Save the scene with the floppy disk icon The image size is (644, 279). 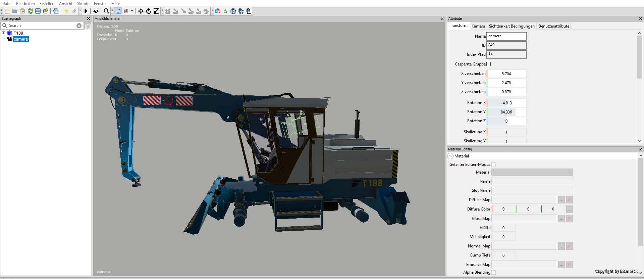point(38,11)
